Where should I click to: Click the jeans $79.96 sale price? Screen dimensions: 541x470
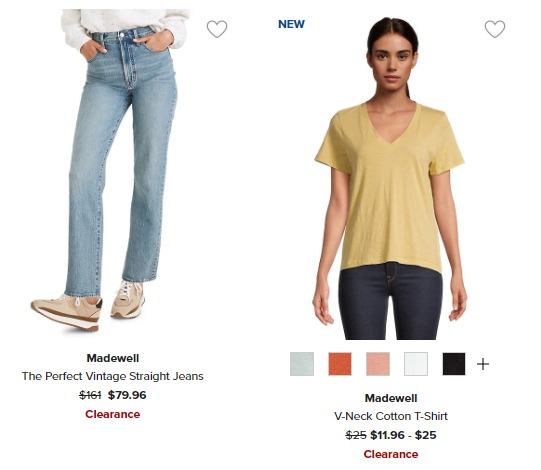pos(127,395)
